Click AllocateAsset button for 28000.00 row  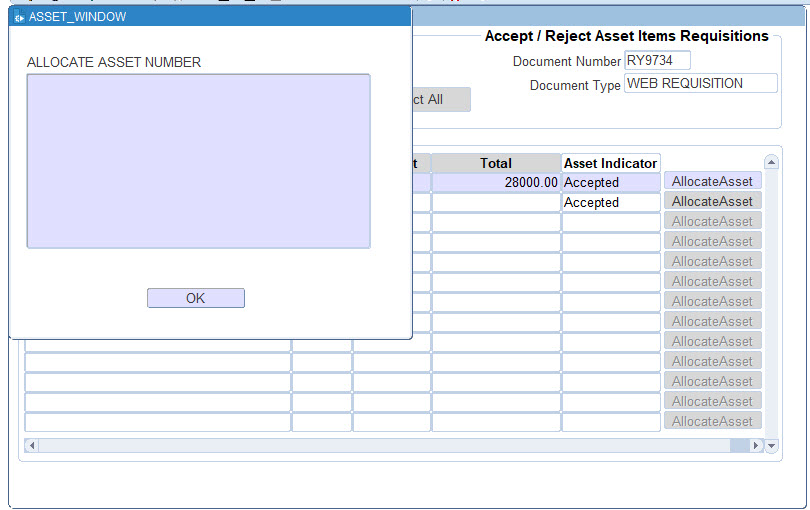[712, 181]
